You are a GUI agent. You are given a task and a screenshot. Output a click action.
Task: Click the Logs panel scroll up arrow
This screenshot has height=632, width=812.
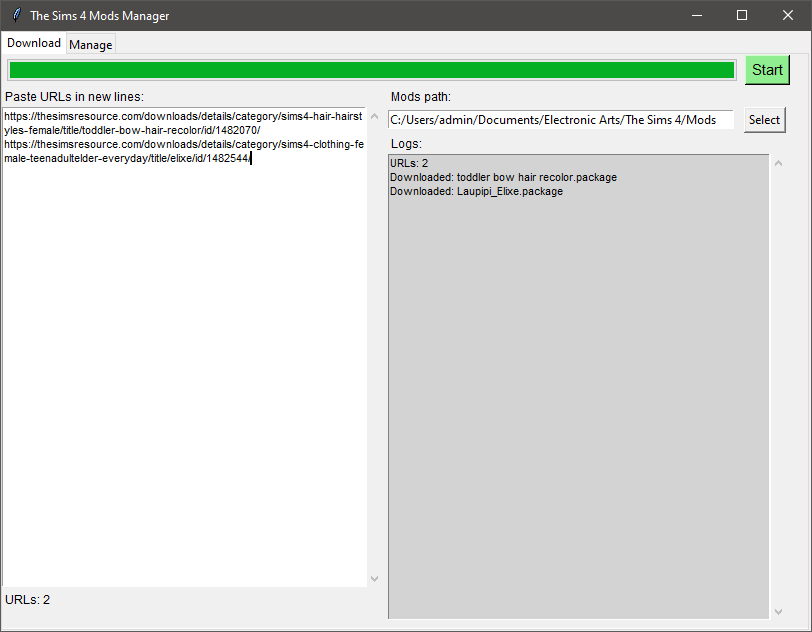click(x=778, y=163)
